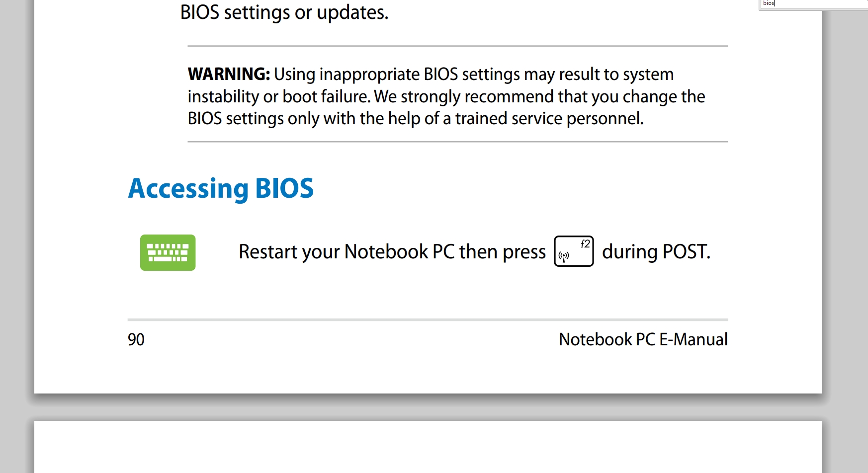This screenshot has height=473, width=868.
Task: Click the word "BIOS" in the blue heading
Action: [x=284, y=188]
